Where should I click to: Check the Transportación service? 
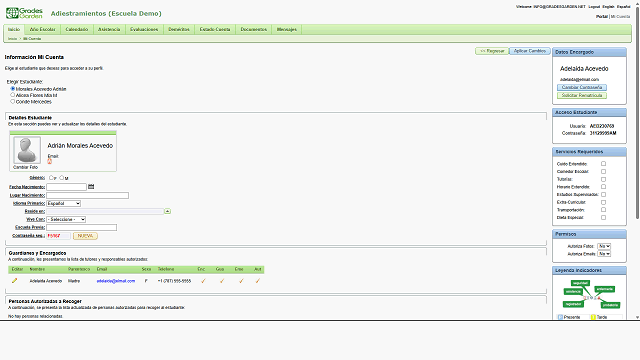coord(603,210)
